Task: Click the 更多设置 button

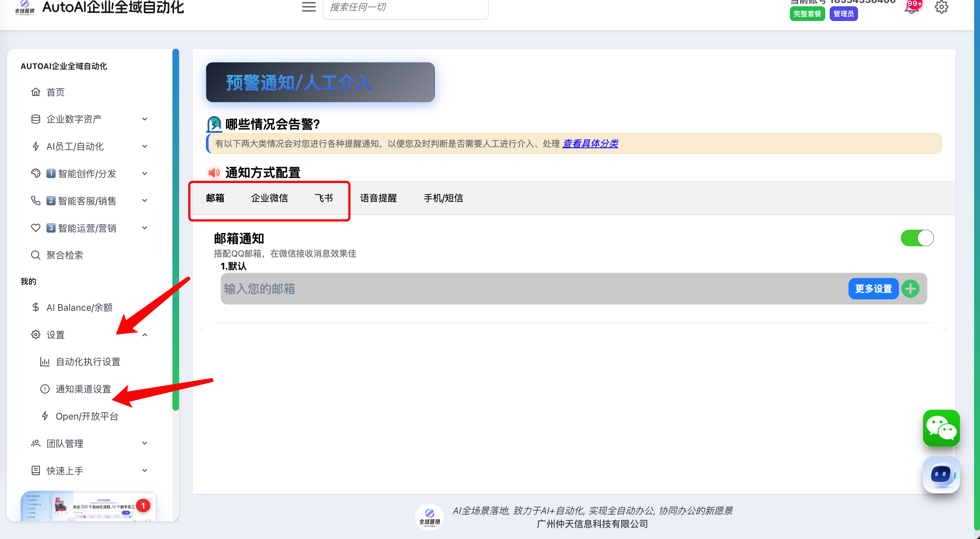Action: pyautogui.click(x=873, y=289)
